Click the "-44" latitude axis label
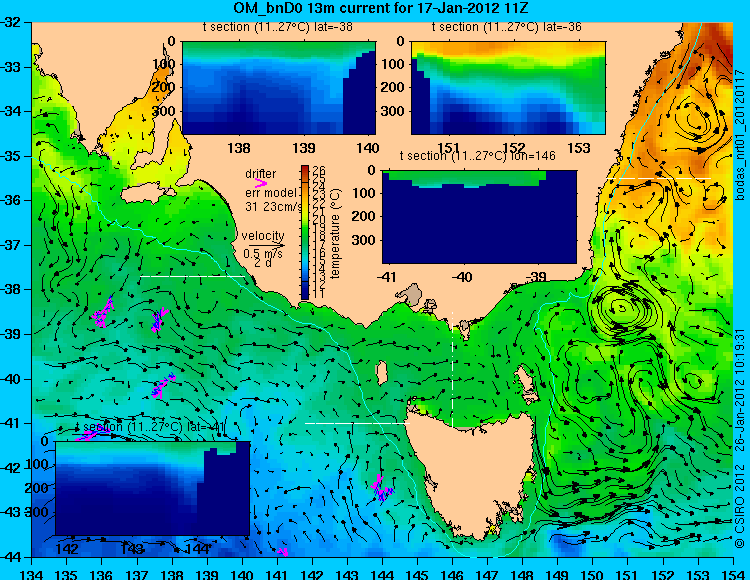The image size is (750, 580). [x=10, y=557]
